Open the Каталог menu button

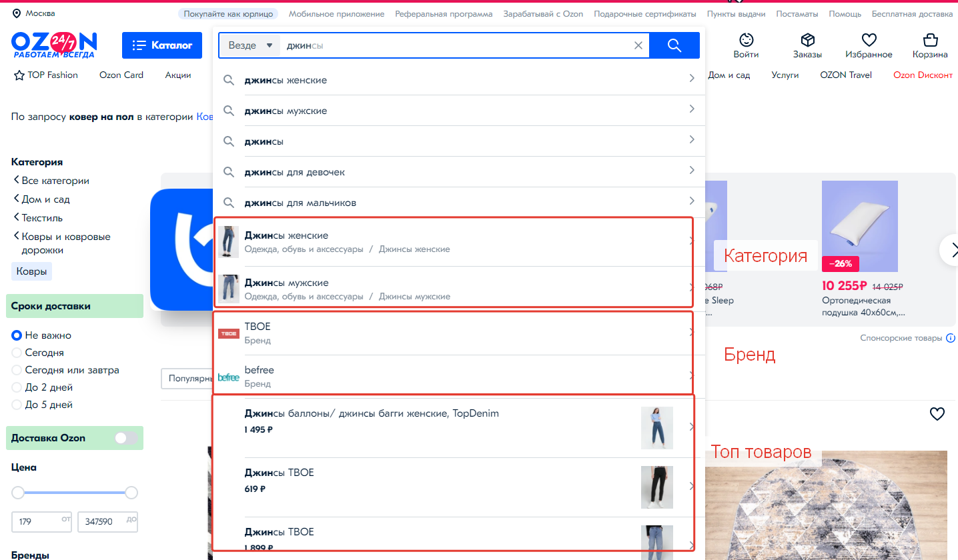pos(162,45)
